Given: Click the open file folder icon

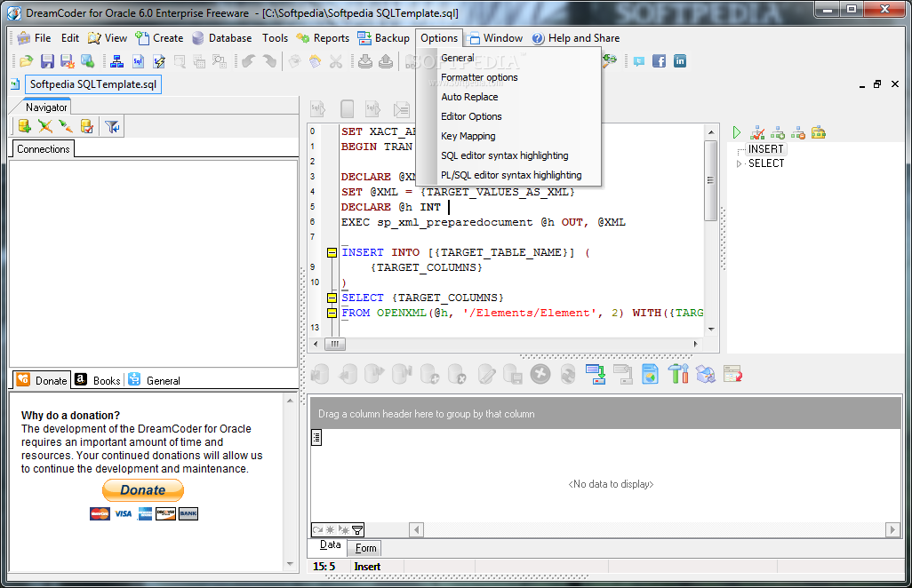Looking at the screenshot, I should tap(26, 61).
